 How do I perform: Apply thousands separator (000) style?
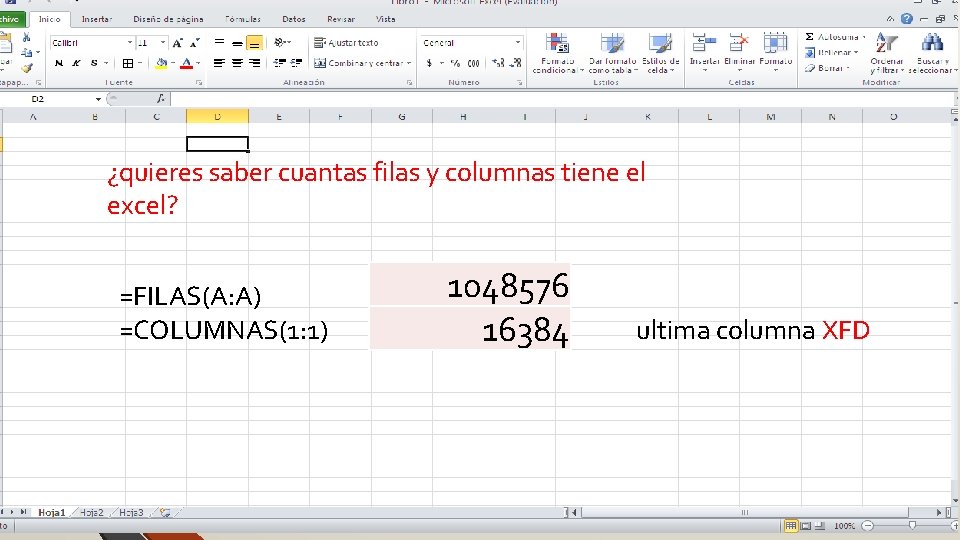point(473,63)
